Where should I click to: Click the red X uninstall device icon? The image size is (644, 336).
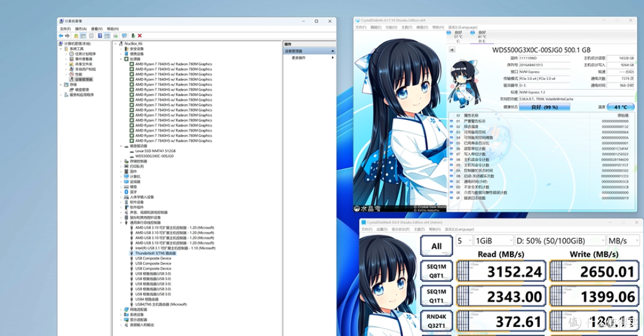pos(140,36)
